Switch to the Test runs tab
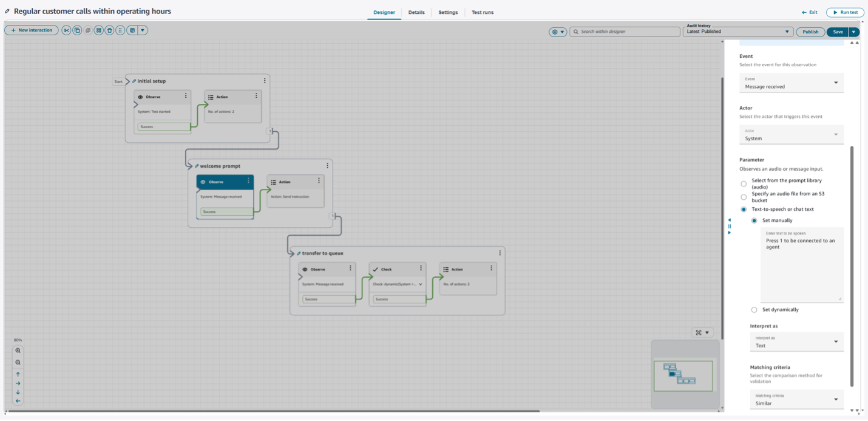 click(483, 12)
